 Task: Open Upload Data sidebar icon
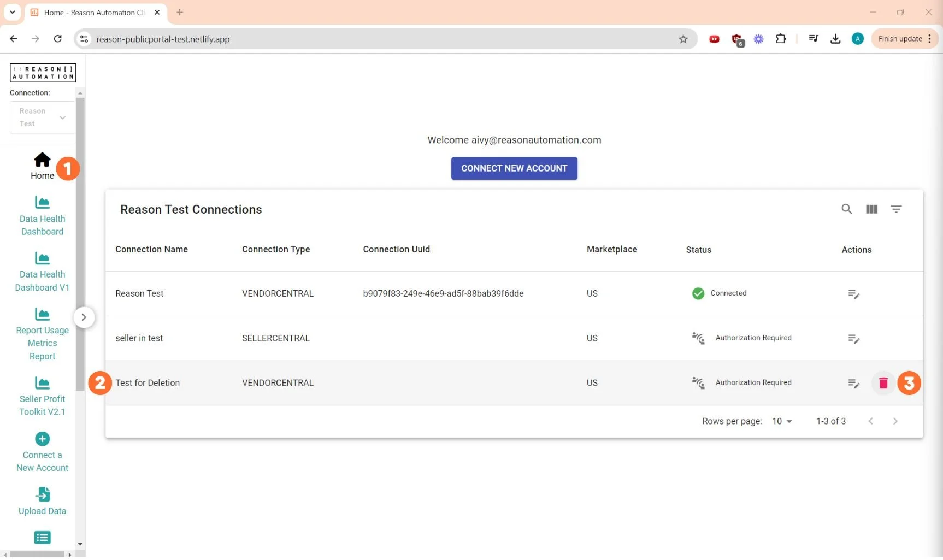42,494
